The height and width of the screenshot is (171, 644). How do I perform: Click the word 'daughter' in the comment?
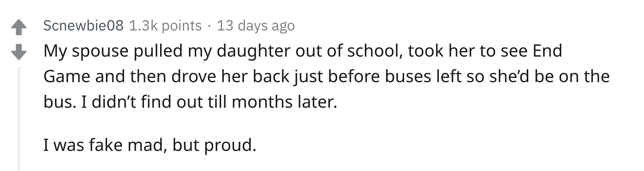[253, 51]
